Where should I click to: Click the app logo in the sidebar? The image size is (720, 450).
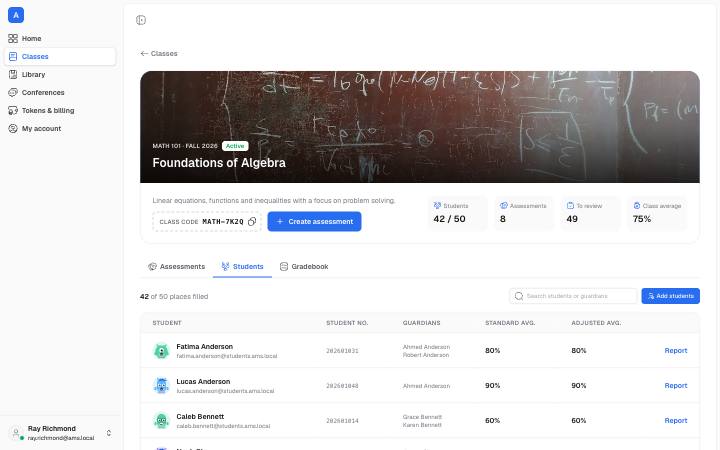(x=16, y=15)
